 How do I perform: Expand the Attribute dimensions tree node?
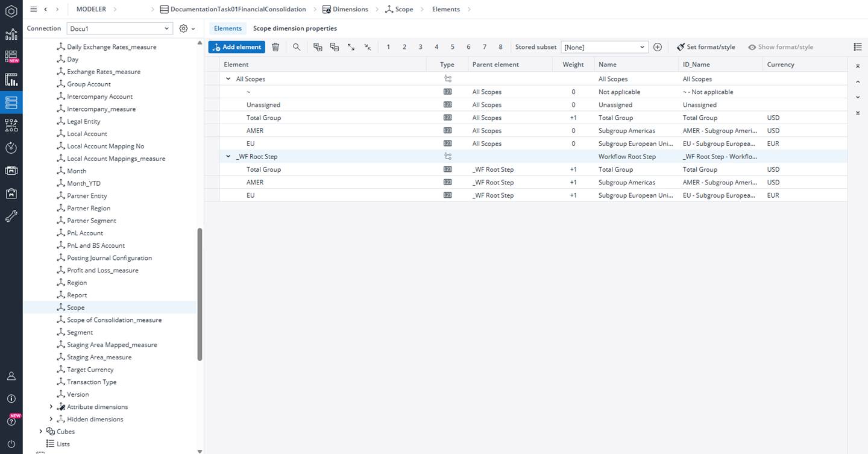[x=51, y=407]
